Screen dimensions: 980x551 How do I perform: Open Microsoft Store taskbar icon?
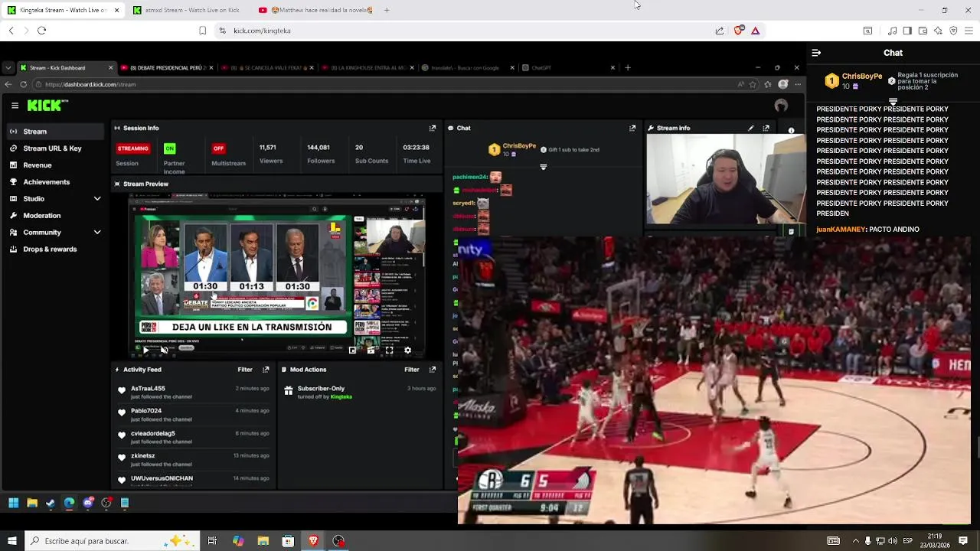(x=288, y=541)
